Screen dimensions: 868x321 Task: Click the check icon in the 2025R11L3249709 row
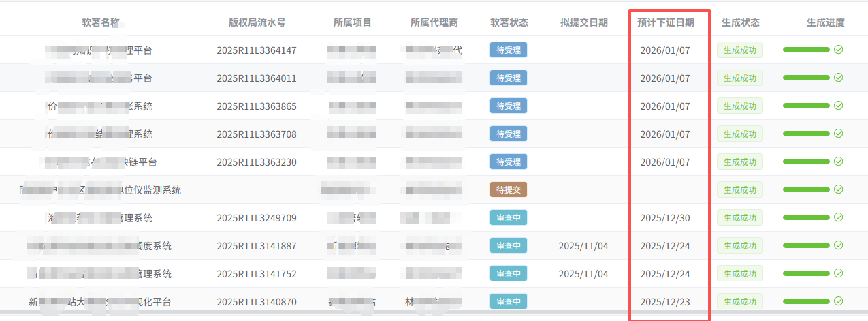pos(839,217)
